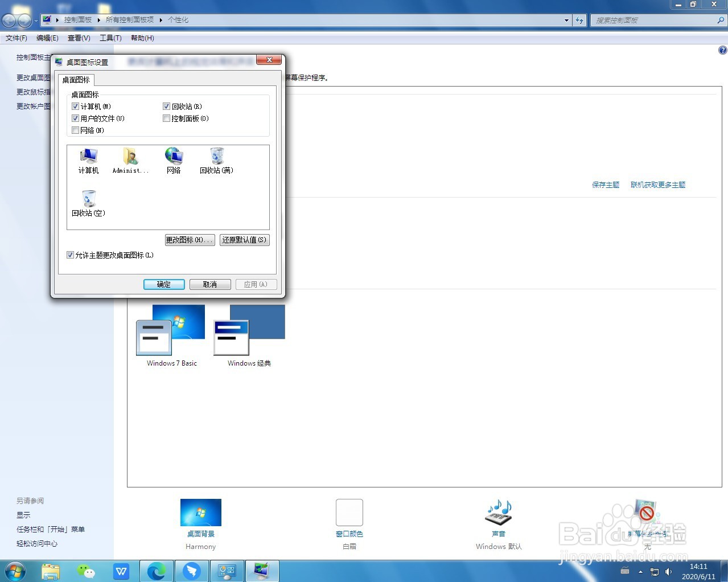The image size is (728, 582).
Task: Uncheck the Recycle Bin (回收站) checkbox
Action: click(166, 106)
